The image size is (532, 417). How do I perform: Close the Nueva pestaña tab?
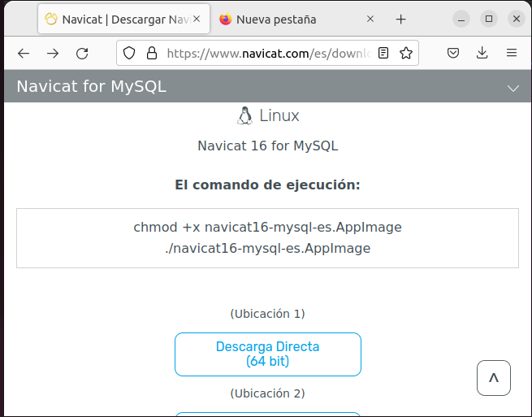[x=370, y=19]
